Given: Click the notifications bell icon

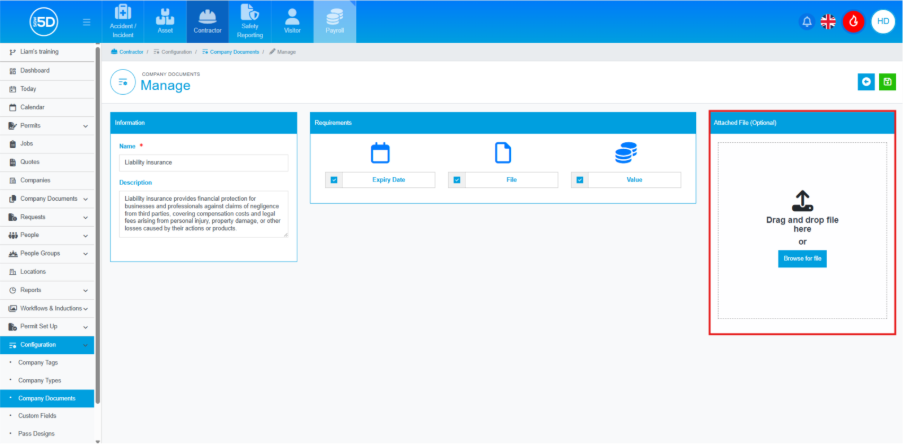Looking at the screenshot, I should [x=807, y=21].
